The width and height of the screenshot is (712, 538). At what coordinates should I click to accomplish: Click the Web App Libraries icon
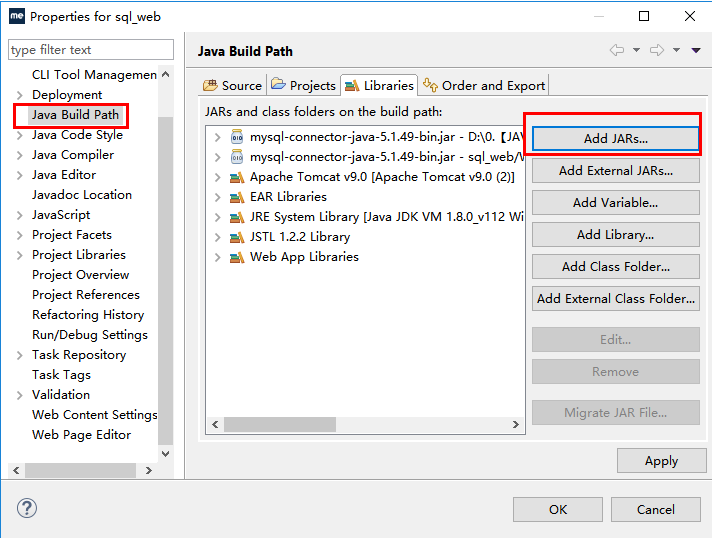237,257
